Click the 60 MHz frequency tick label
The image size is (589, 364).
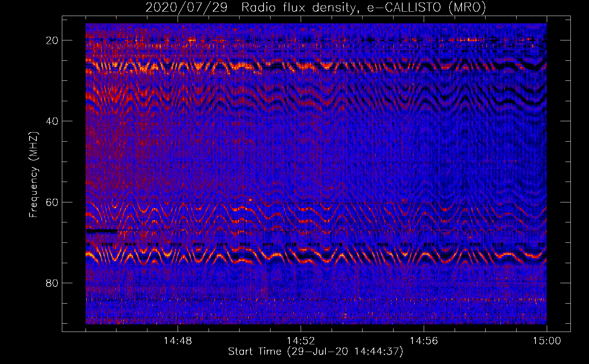point(52,202)
